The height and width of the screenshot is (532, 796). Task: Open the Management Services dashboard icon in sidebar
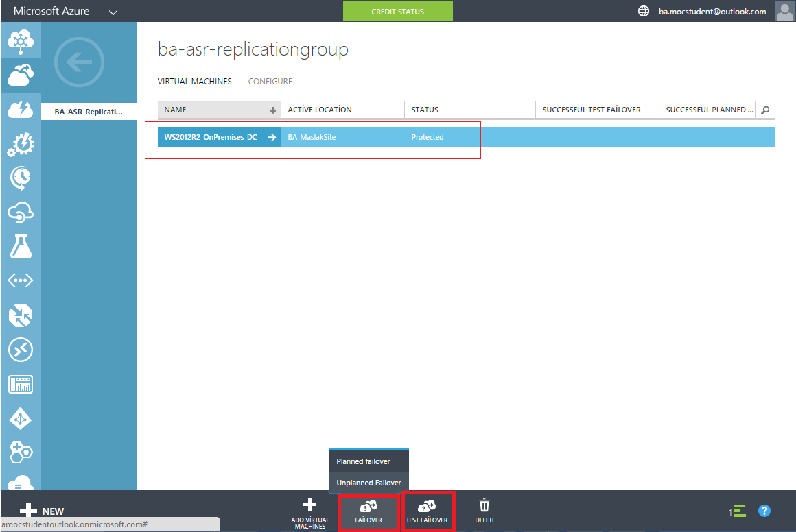pos(21,385)
